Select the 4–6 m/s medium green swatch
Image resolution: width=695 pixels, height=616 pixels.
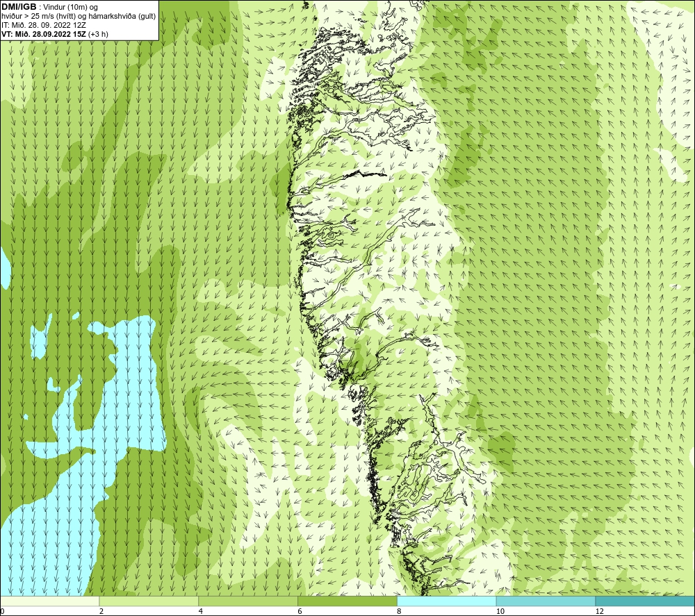[x=248, y=601]
